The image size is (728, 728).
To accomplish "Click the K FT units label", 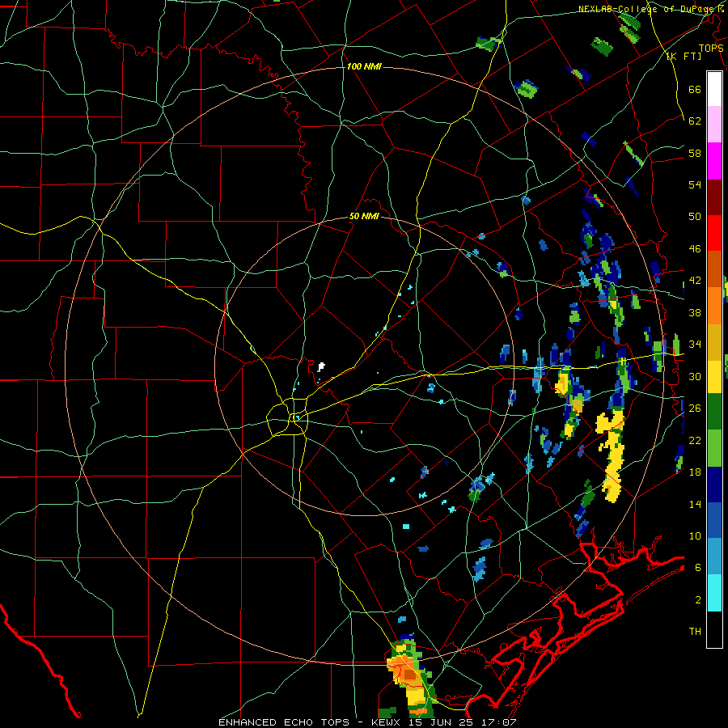I will pyautogui.click(x=684, y=56).
